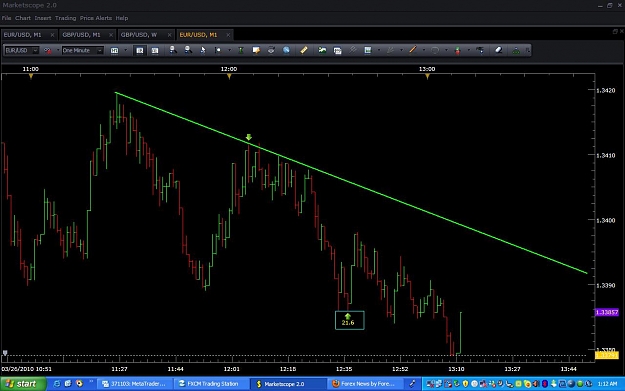
Task: Open the Insert menu
Action: 43,18
